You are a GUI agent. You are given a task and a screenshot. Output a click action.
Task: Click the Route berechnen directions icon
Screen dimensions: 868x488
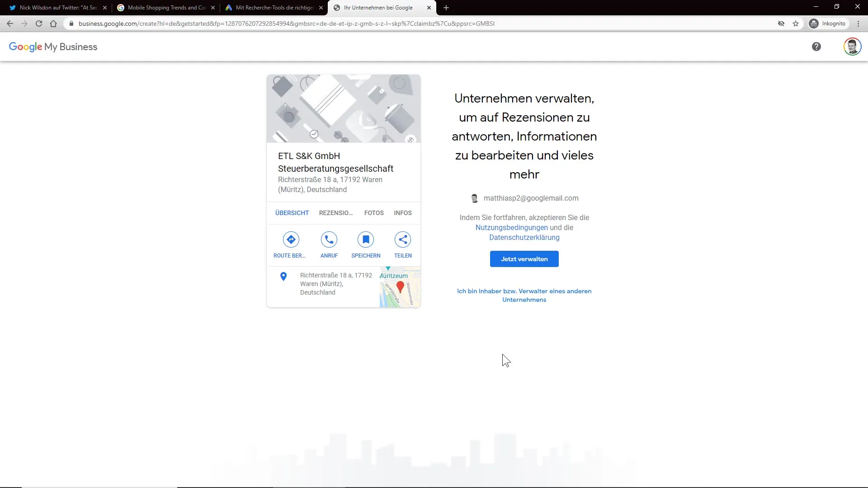(x=291, y=239)
